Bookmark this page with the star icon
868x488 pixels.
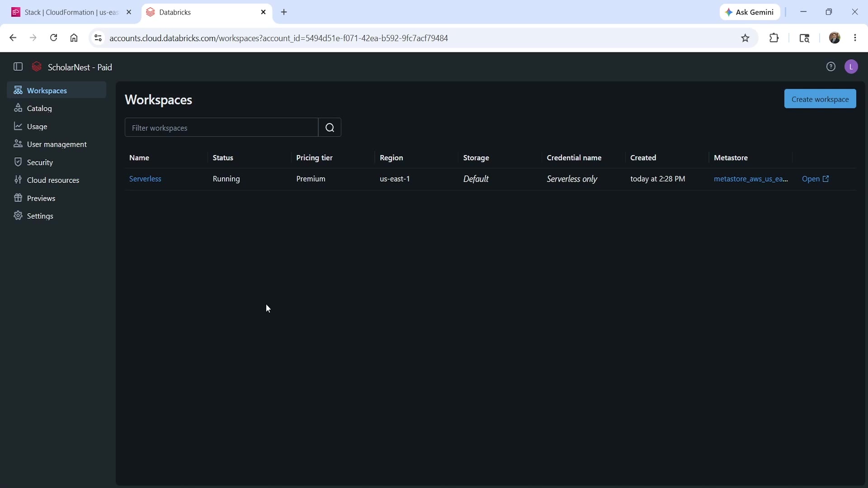point(745,38)
